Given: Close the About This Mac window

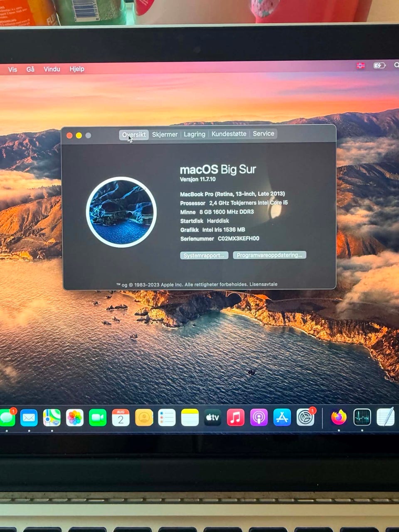Looking at the screenshot, I should point(69,135).
